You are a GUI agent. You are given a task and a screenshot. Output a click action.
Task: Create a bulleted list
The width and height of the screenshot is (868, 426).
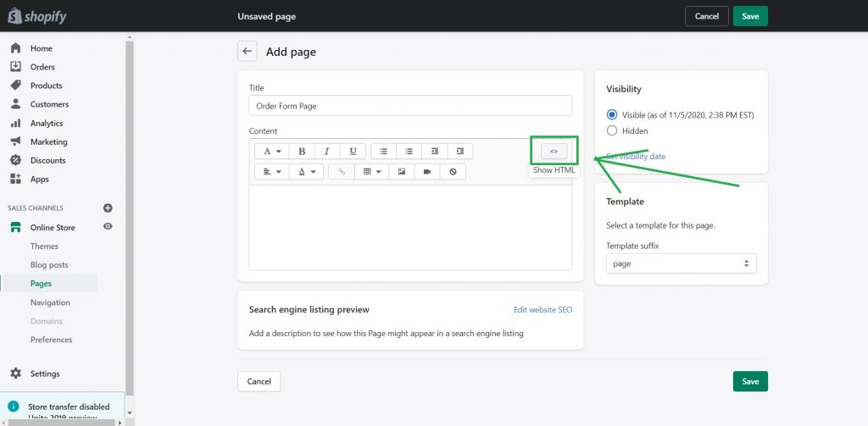383,152
